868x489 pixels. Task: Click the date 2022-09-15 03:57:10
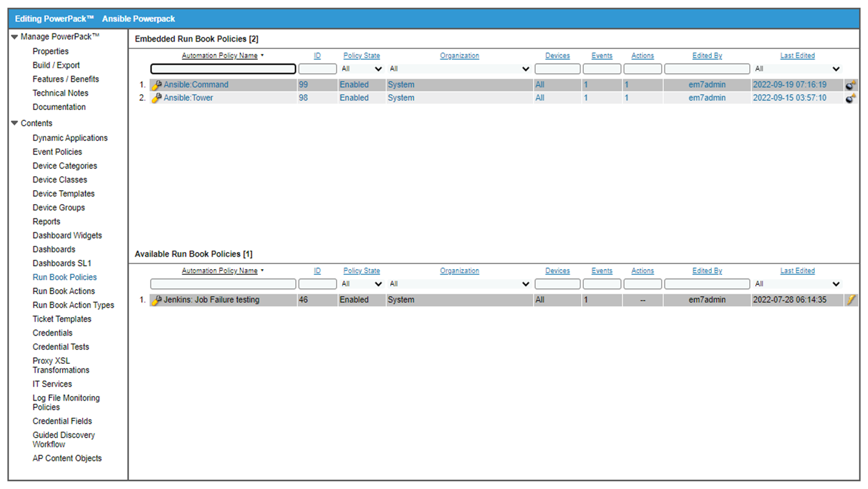(790, 98)
